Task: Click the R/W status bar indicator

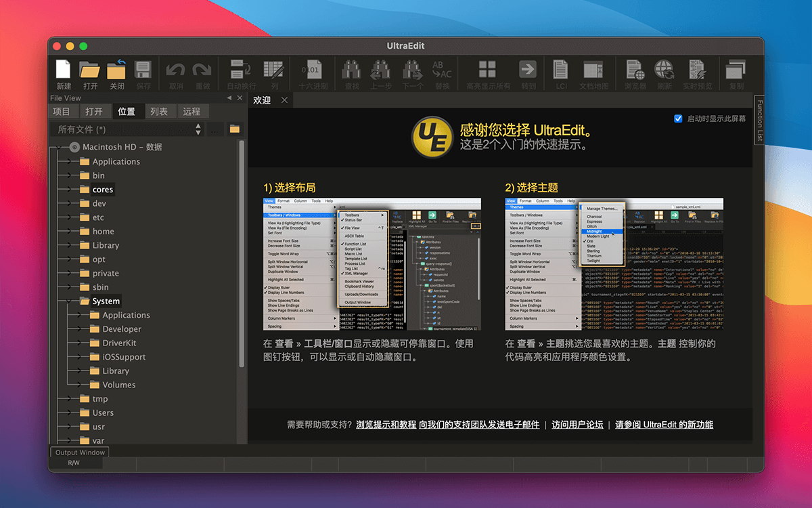Action: click(x=73, y=463)
